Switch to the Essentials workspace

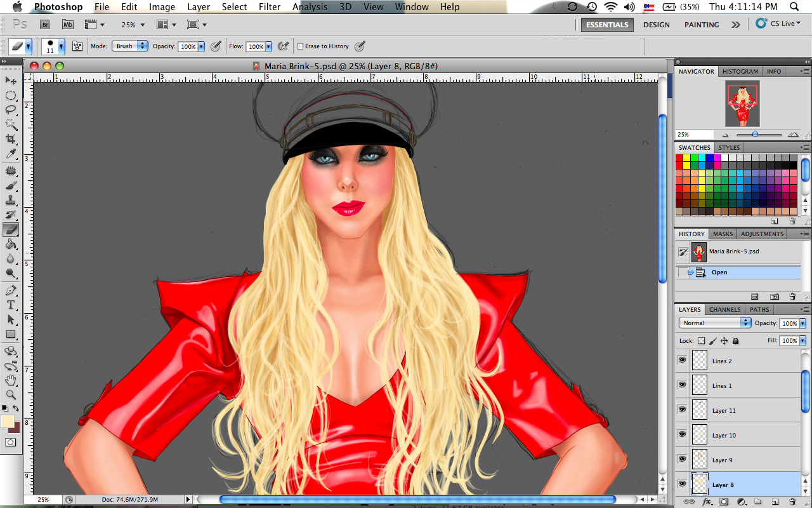pyautogui.click(x=607, y=25)
